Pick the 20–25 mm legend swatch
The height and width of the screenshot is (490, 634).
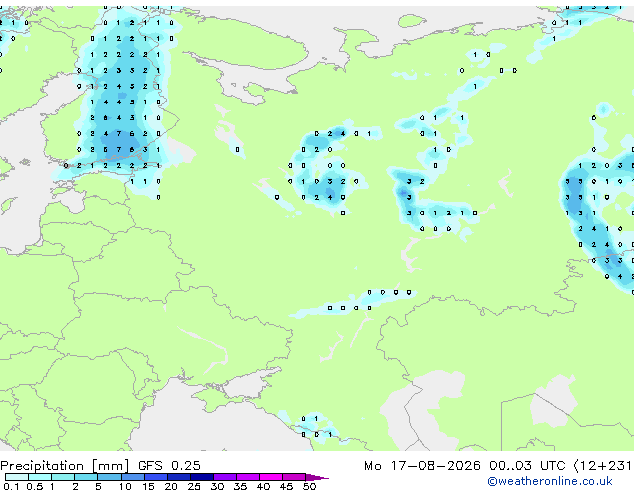(x=178, y=477)
